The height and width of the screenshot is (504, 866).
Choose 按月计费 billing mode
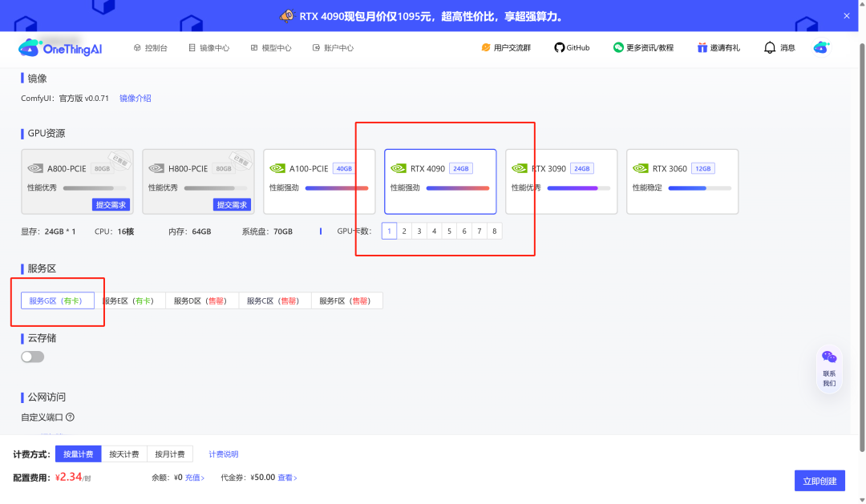point(169,454)
